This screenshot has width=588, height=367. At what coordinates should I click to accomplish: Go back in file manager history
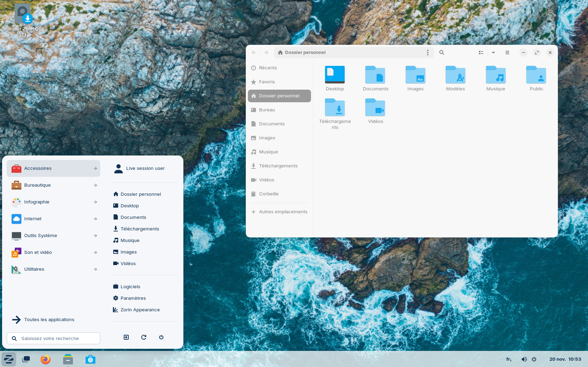click(x=254, y=53)
